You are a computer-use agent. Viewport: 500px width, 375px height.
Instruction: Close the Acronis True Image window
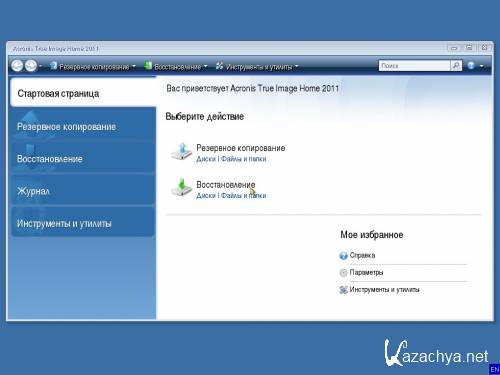[484, 48]
